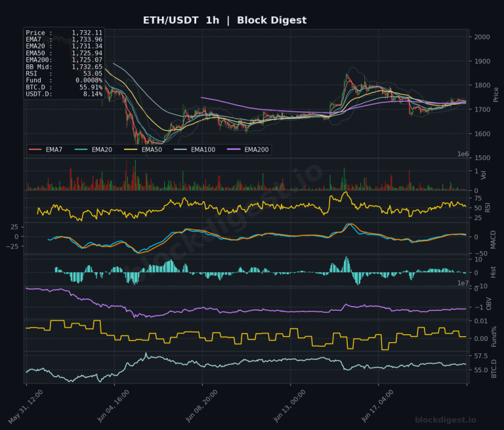The image size is (504, 430).
Task: Click the EMA50 value 1,725.94
Action: point(87,53)
